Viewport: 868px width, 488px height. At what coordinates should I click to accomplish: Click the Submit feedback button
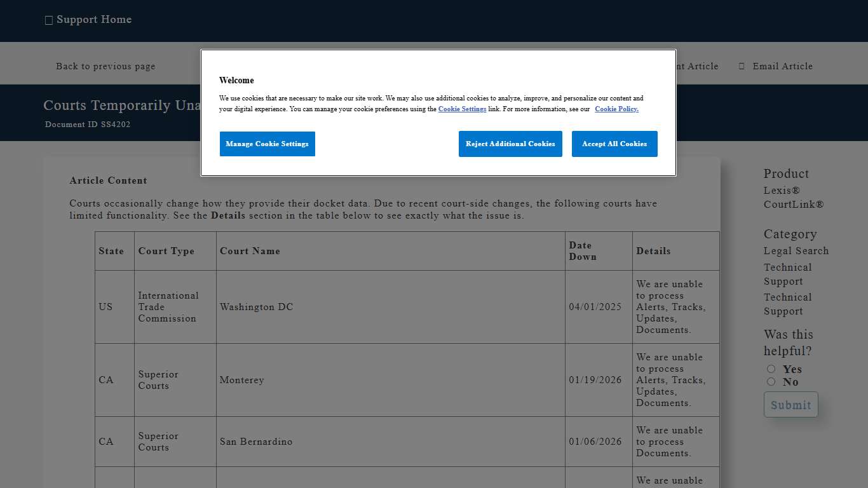point(790,405)
